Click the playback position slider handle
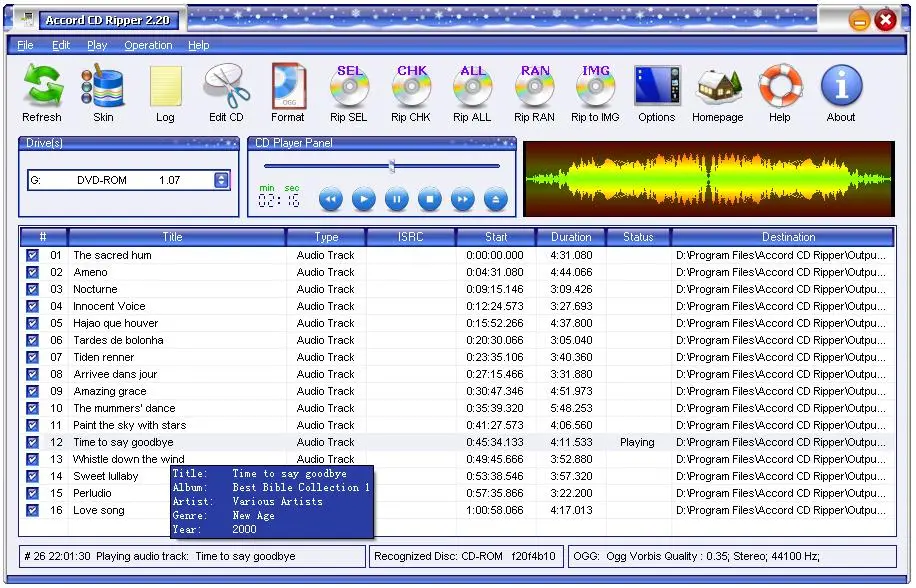 392,166
